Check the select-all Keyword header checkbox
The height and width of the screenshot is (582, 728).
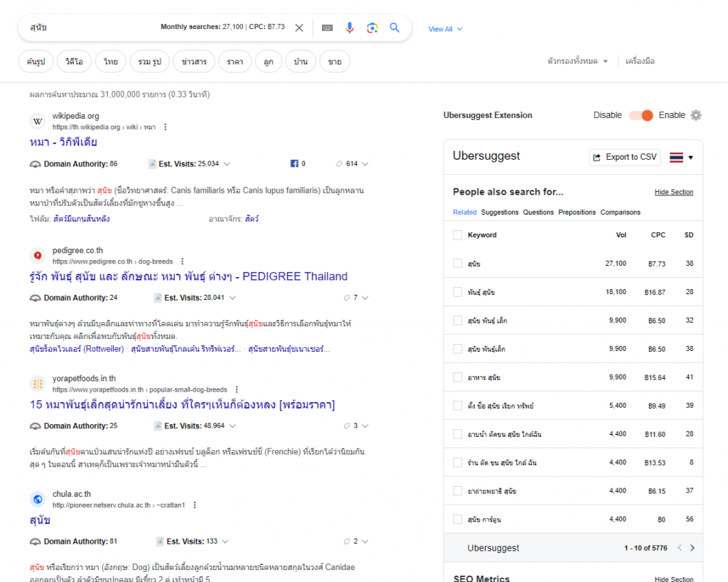458,235
